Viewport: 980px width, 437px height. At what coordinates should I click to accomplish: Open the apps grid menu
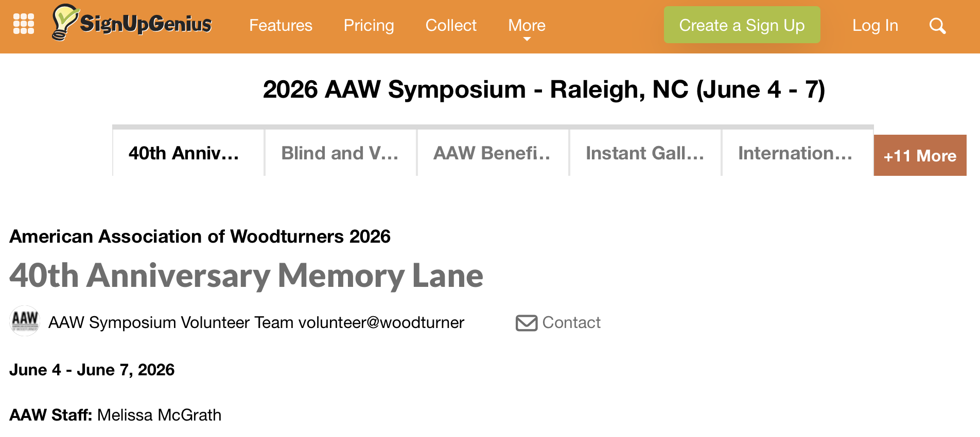[x=24, y=23]
